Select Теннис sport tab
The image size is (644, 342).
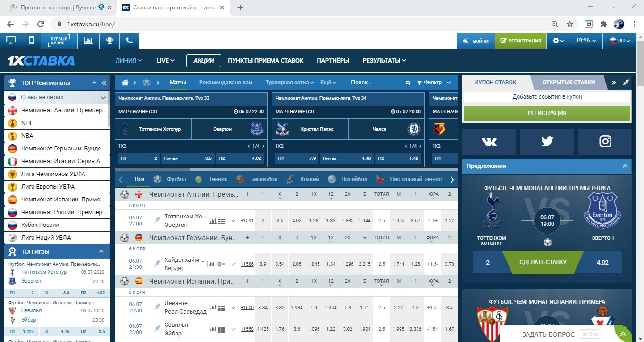[211, 179]
